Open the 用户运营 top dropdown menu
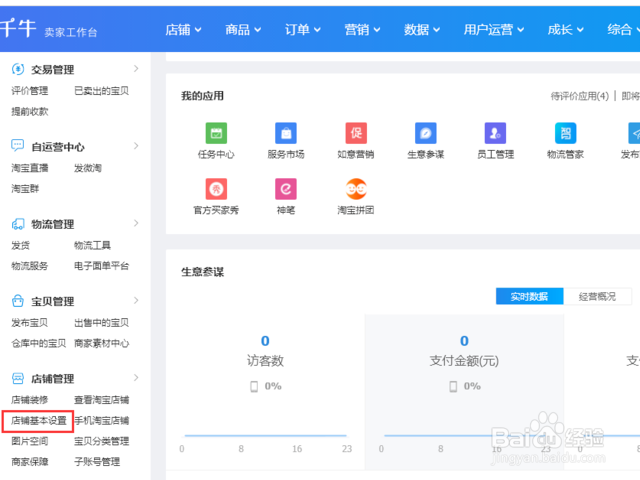 pos(493,29)
